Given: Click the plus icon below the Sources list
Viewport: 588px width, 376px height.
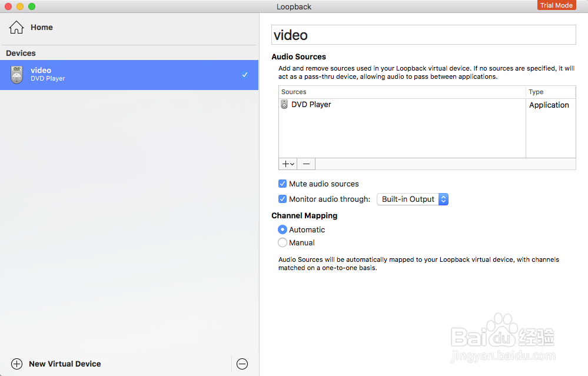Looking at the screenshot, I should pos(285,164).
